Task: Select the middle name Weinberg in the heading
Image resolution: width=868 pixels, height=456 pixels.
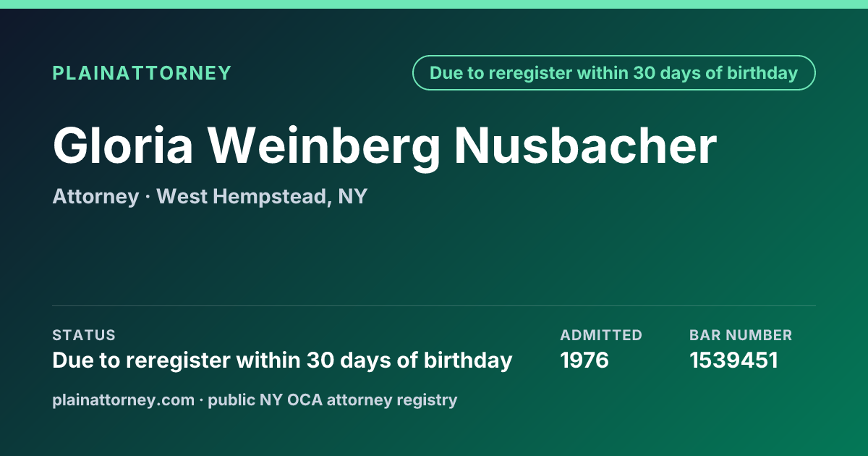Action: (x=324, y=147)
